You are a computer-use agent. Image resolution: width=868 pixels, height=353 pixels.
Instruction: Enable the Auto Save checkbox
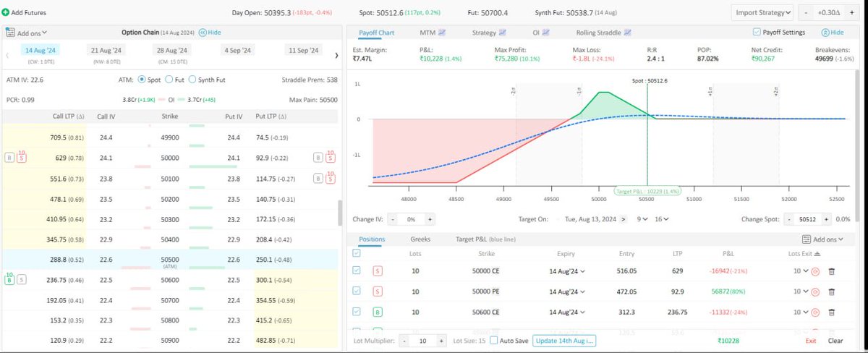tap(494, 340)
